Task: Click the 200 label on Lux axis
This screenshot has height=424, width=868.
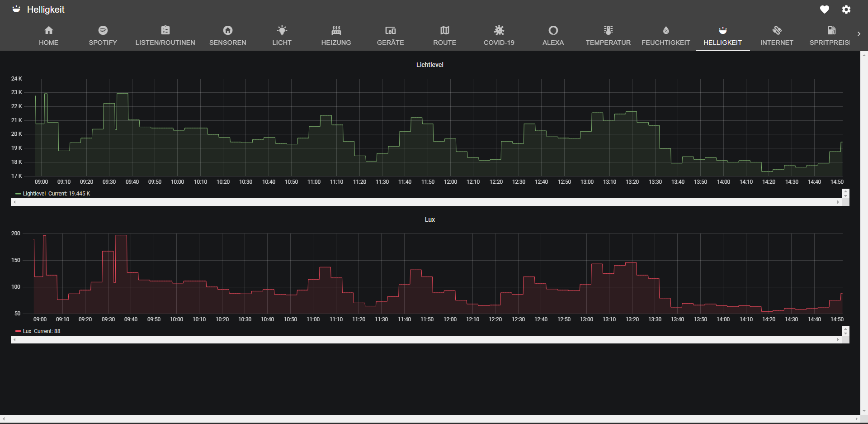Action: pyautogui.click(x=16, y=233)
